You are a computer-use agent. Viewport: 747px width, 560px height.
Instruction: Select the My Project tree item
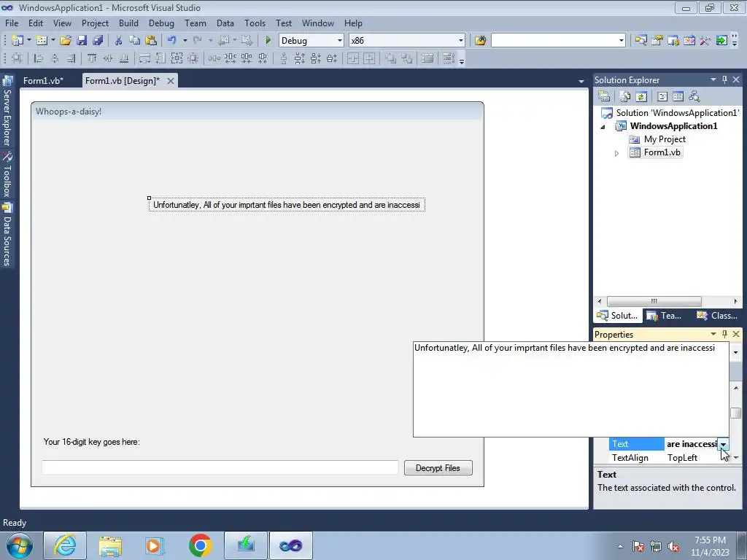[x=657, y=139]
